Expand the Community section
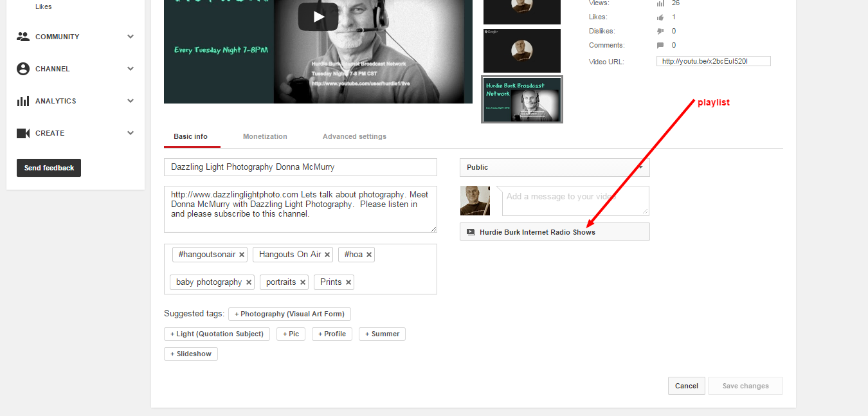The height and width of the screenshot is (416, 868). [x=131, y=37]
